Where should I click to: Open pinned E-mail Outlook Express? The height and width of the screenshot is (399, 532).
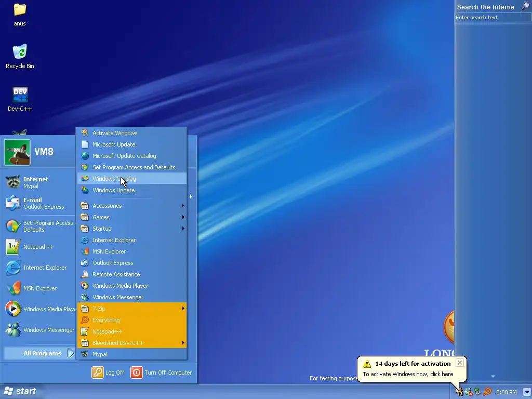pos(38,203)
